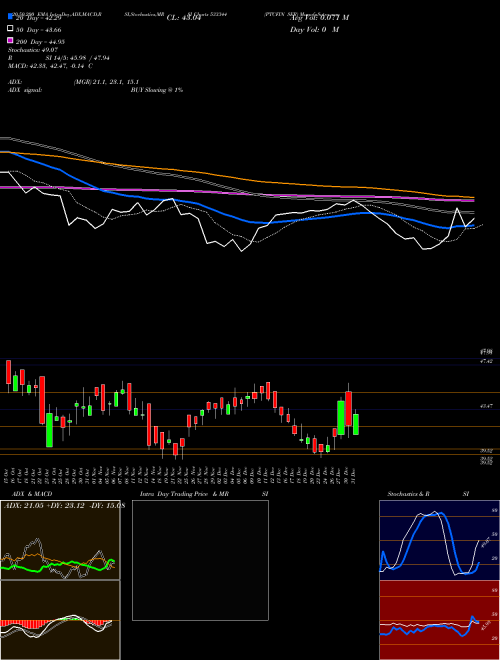Click the tall green candle on 23 Oct

coord(49,430)
